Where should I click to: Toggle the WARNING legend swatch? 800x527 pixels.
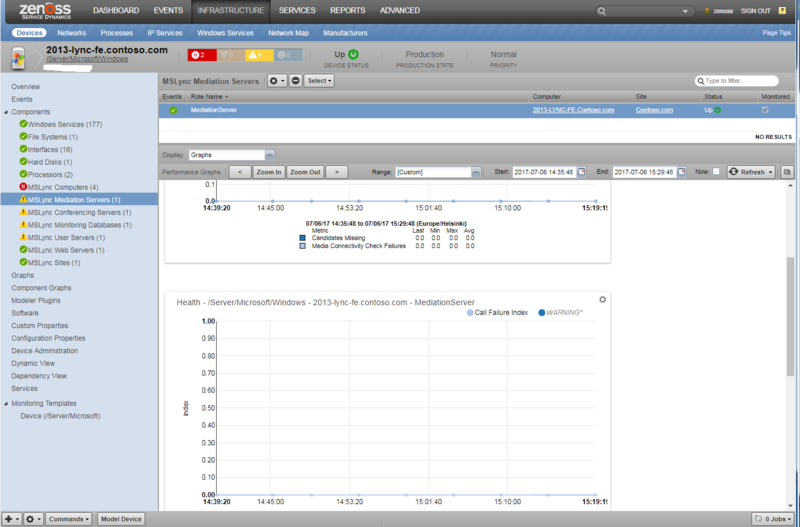coord(541,313)
